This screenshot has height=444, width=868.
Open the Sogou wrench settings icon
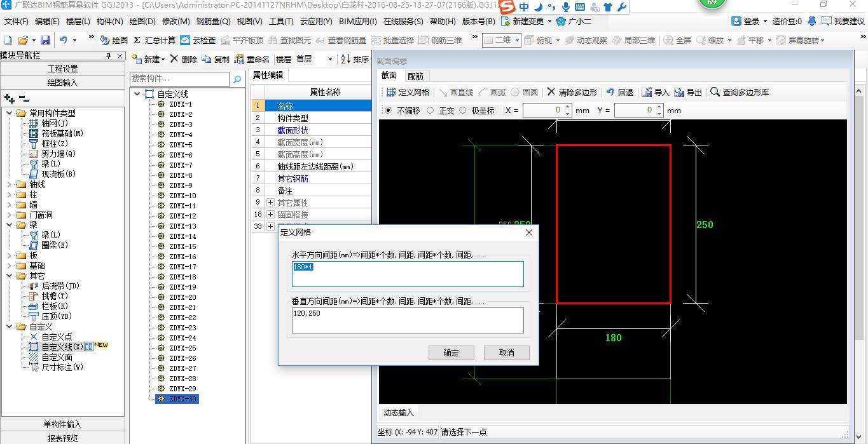click(622, 7)
